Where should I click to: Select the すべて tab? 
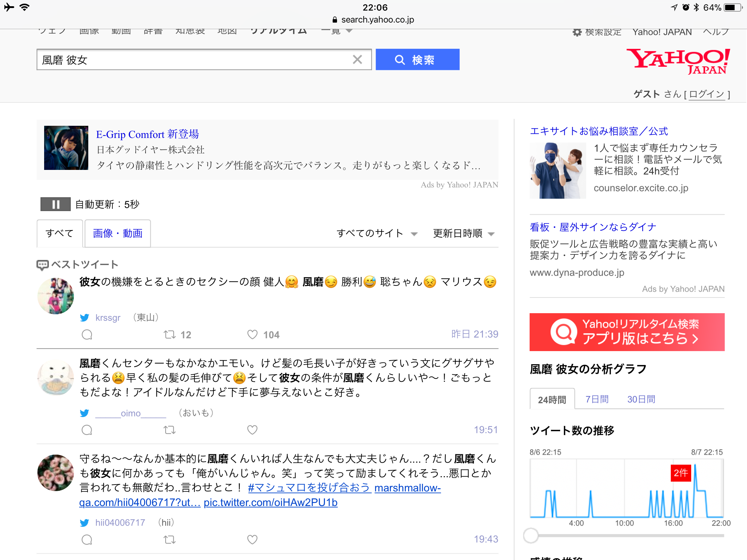click(x=60, y=233)
